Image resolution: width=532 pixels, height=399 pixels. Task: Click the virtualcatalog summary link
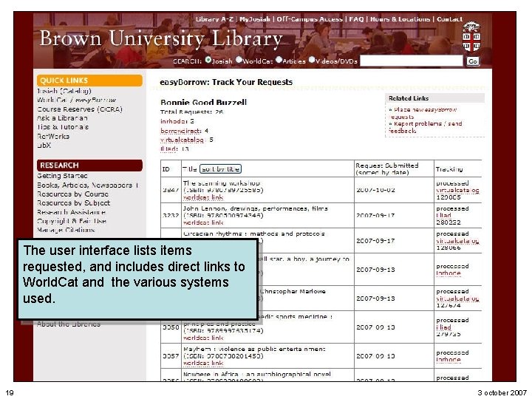point(183,140)
